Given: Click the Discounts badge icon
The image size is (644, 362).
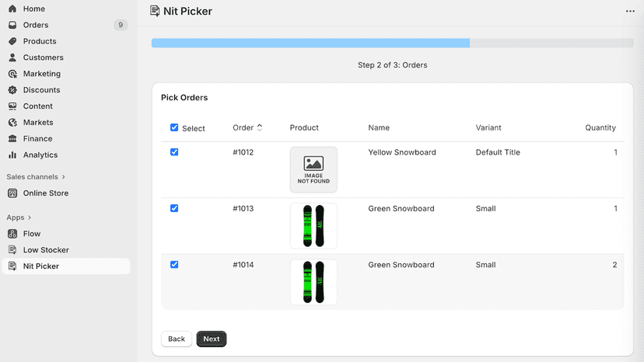Looking at the screenshot, I should tap(12, 90).
